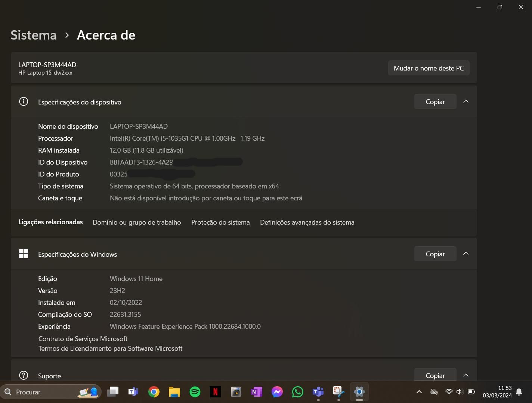
Task: Collapse Suporte section chevron
Action: point(466,375)
